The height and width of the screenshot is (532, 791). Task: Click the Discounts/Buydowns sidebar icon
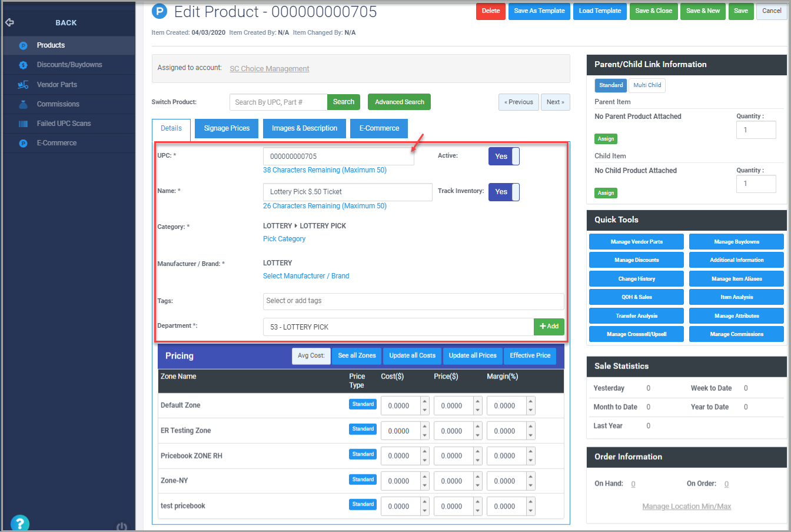(23, 65)
